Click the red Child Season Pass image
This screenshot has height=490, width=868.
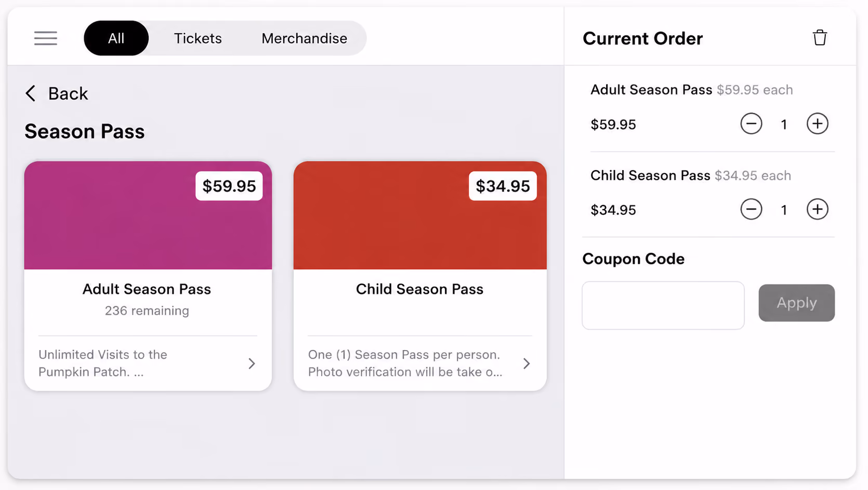coord(420,215)
